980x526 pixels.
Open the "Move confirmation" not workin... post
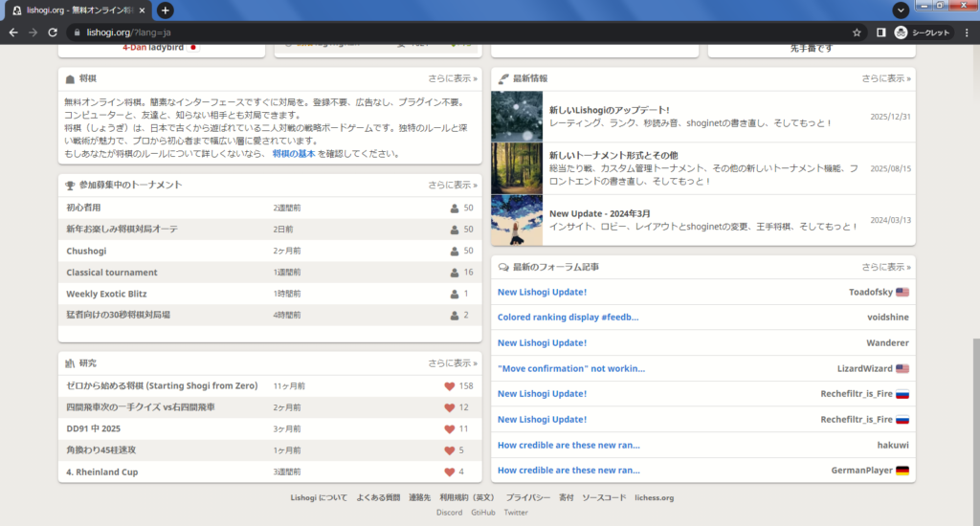571,368
